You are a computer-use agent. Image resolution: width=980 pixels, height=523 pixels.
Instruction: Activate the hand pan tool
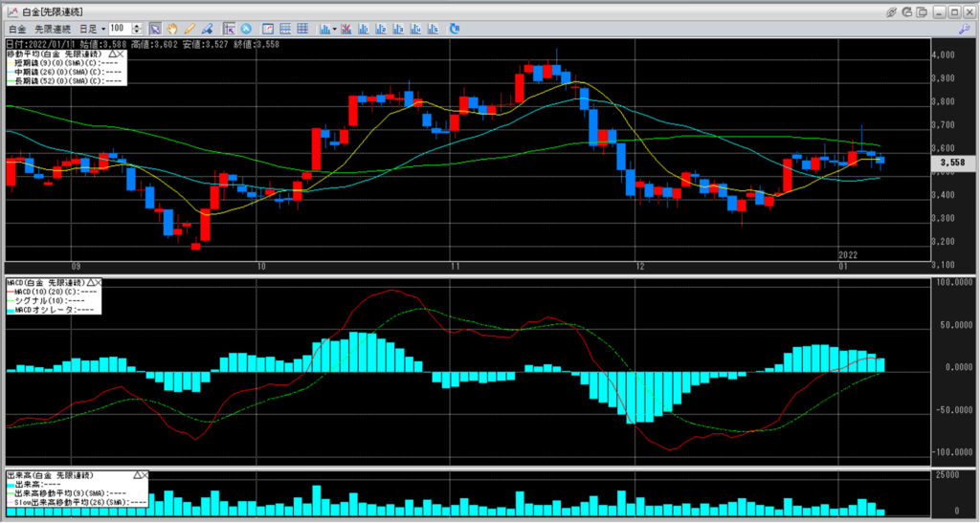pyautogui.click(x=173, y=29)
